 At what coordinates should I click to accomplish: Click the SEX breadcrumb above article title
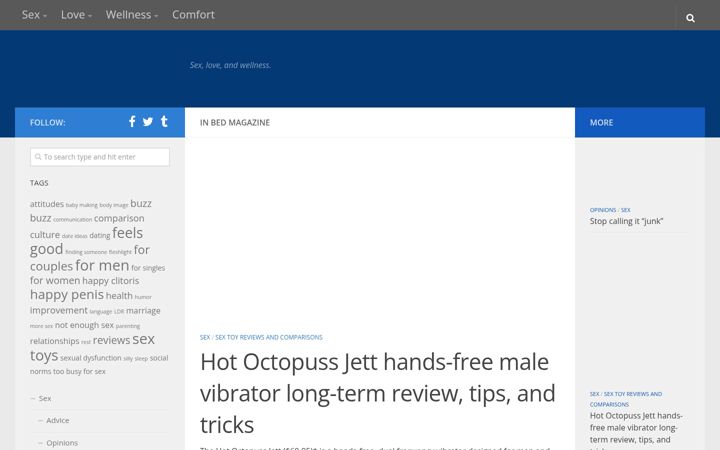pos(205,338)
